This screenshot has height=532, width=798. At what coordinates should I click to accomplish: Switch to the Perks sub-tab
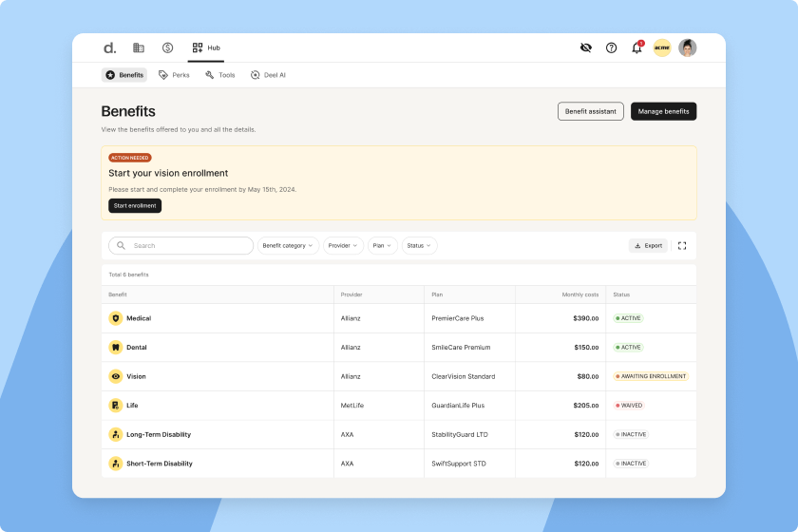(174, 75)
